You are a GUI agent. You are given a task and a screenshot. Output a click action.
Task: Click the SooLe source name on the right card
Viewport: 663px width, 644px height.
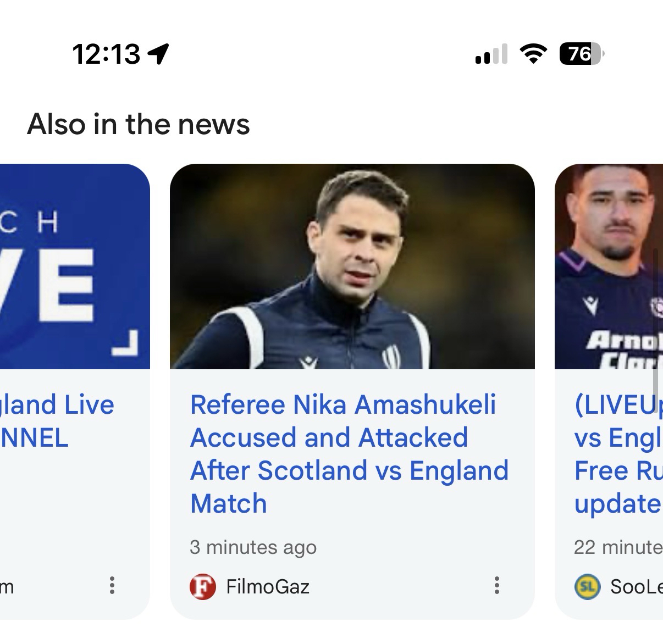(636, 587)
